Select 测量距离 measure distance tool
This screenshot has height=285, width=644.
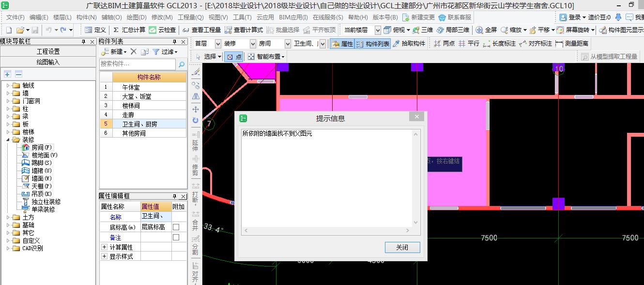(572, 44)
